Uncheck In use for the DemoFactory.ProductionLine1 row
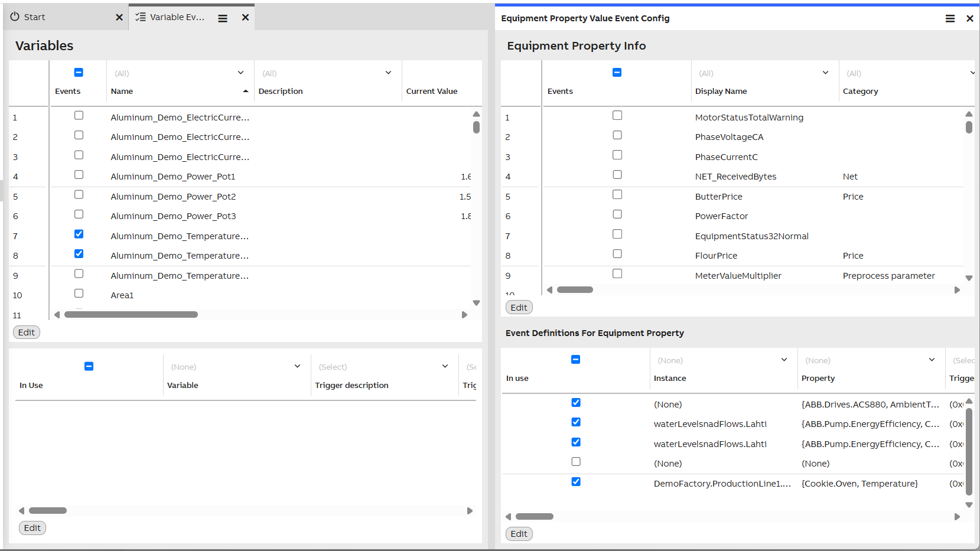Image resolution: width=980 pixels, height=551 pixels. point(576,482)
